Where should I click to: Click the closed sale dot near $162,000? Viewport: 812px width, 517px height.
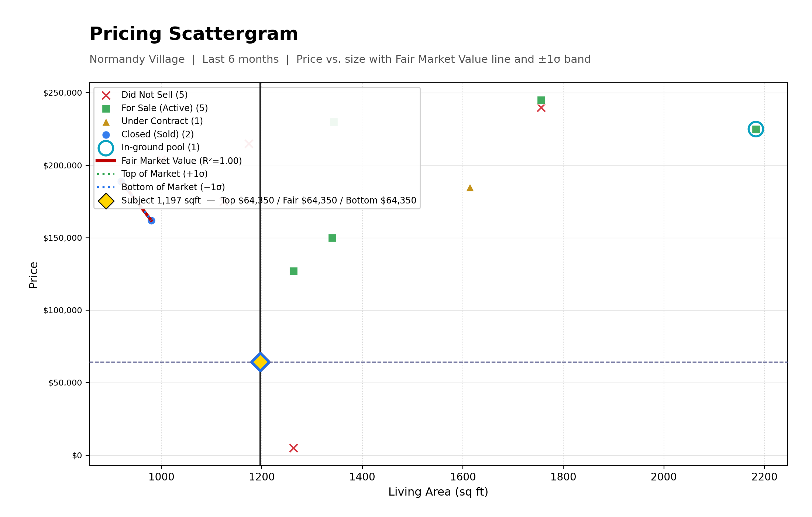click(x=151, y=220)
